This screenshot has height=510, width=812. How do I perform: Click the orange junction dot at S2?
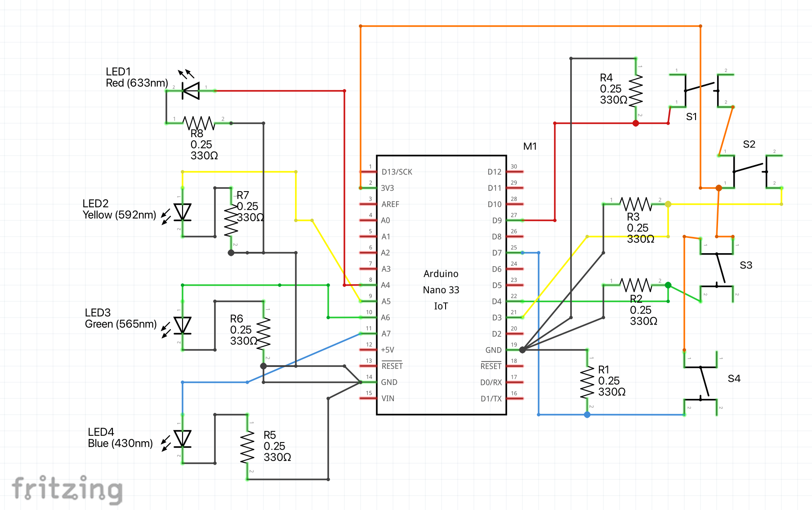[x=719, y=188]
